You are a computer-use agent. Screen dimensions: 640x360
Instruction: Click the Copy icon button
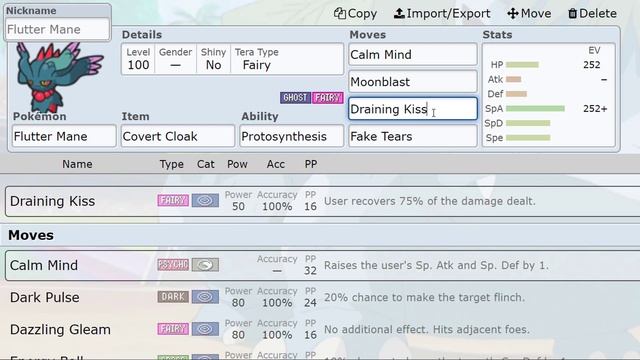[355, 13]
